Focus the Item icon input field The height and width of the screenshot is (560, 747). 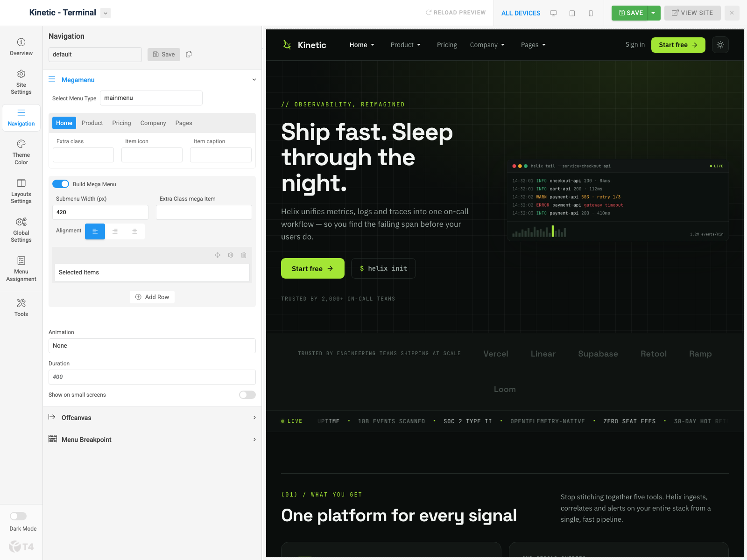(152, 155)
